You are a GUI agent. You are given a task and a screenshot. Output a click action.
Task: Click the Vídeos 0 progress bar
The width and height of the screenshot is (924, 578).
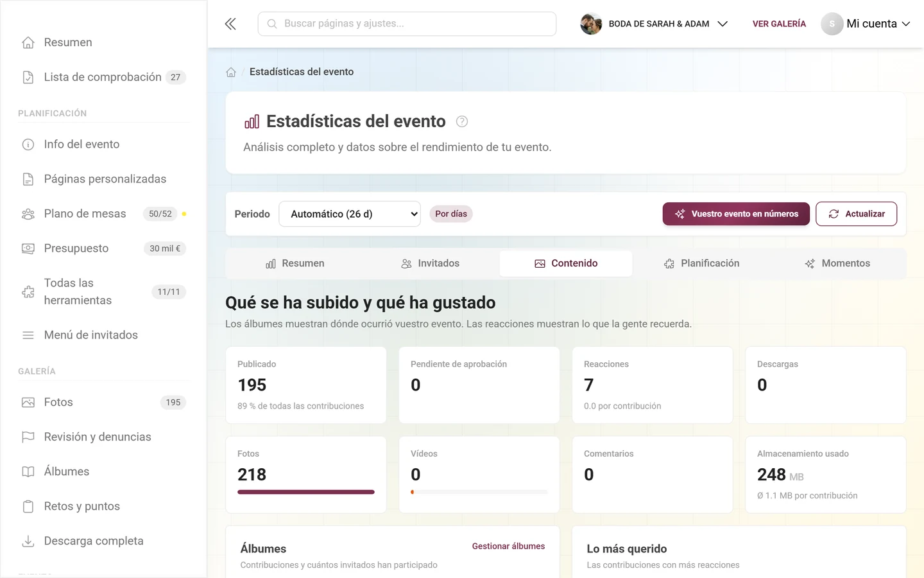[479, 492]
